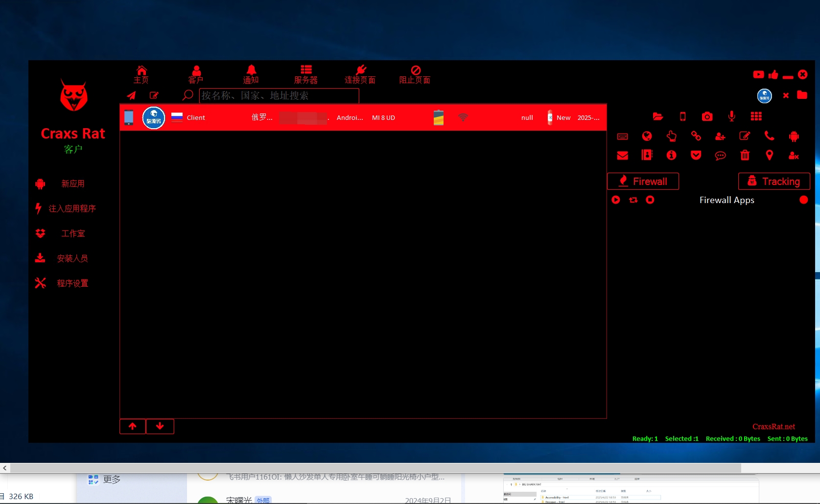Image resolution: width=820 pixels, height=504 pixels.
Task: Click the horizontal scrollbar in background window
Action: [x=375, y=468]
